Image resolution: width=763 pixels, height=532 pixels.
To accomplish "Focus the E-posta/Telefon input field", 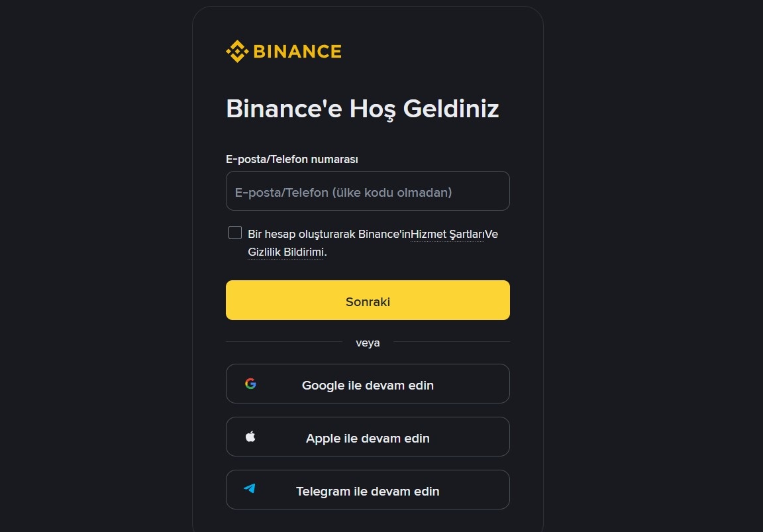I will 368,192.
